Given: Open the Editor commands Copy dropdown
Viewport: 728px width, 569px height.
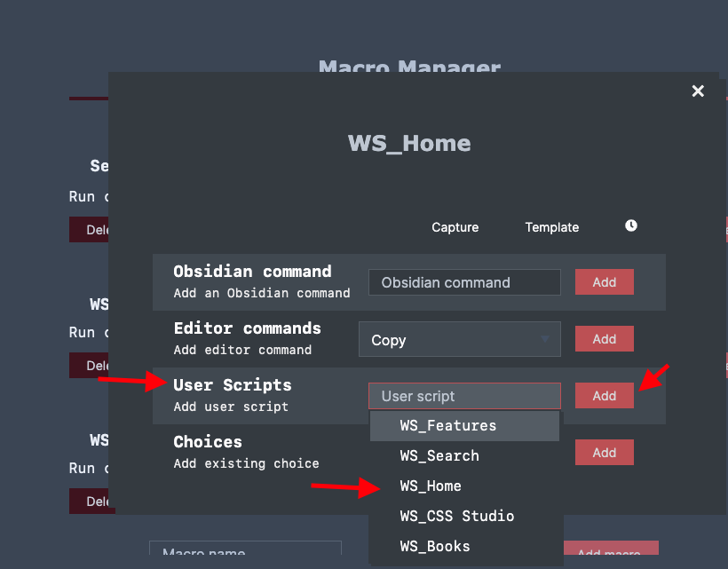Looking at the screenshot, I should (460, 339).
